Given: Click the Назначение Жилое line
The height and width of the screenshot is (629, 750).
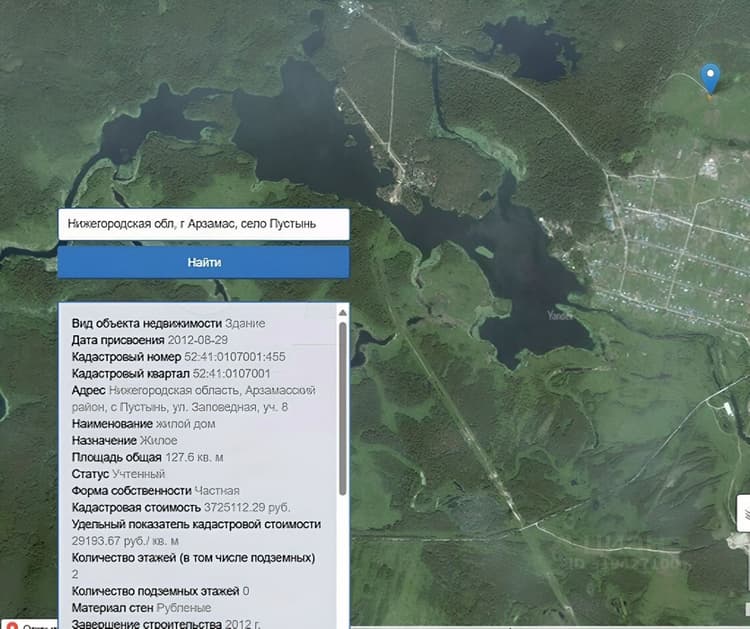Looking at the screenshot, I should coord(124,441).
